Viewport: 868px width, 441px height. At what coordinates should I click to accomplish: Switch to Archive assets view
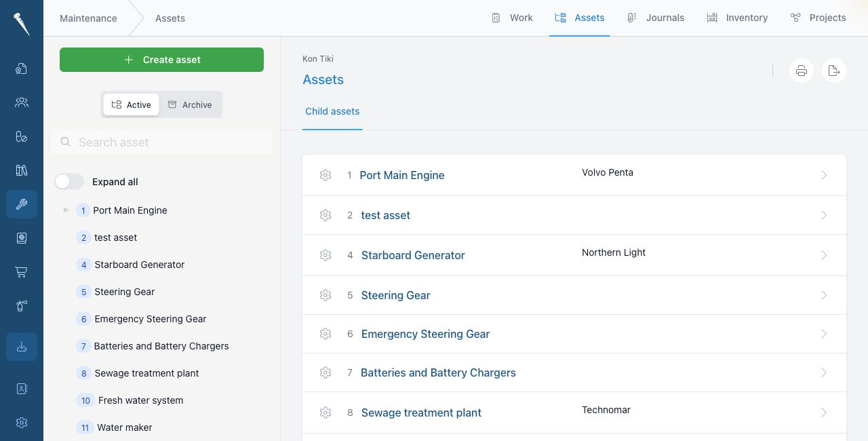190,104
